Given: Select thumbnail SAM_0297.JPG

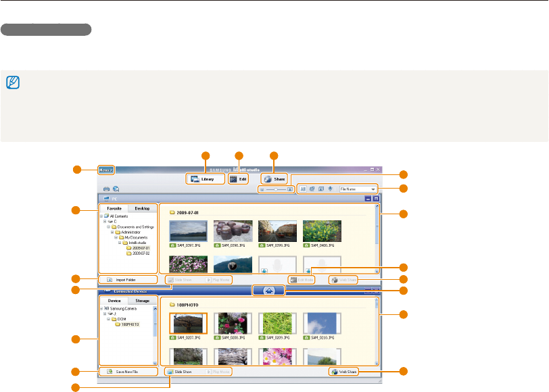Looking at the screenshot, I should [188, 231].
